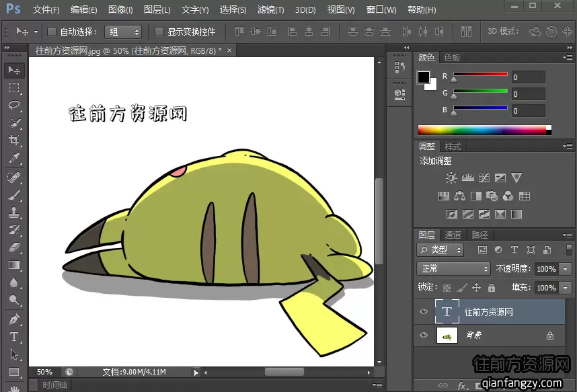This screenshot has height=392, width=577.
Task: Toggle lock position for the layer
Action: (x=476, y=288)
